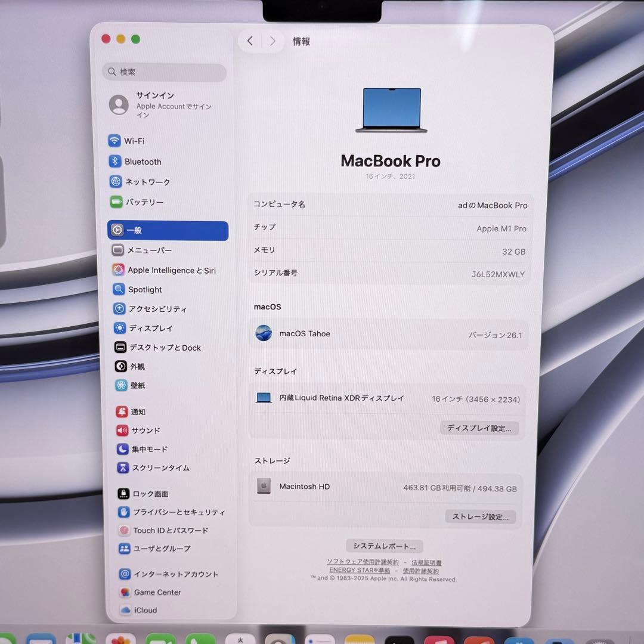Open Bluetooth settings icon
The height and width of the screenshot is (644, 644).
115,161
